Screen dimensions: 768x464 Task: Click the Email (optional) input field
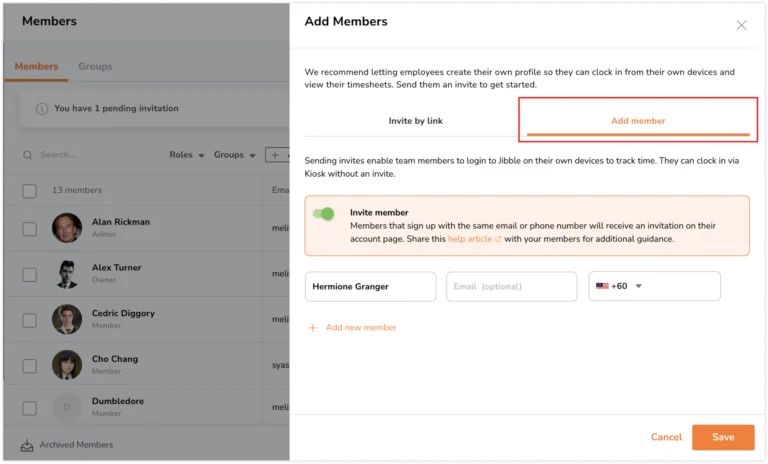coord(511,287)
